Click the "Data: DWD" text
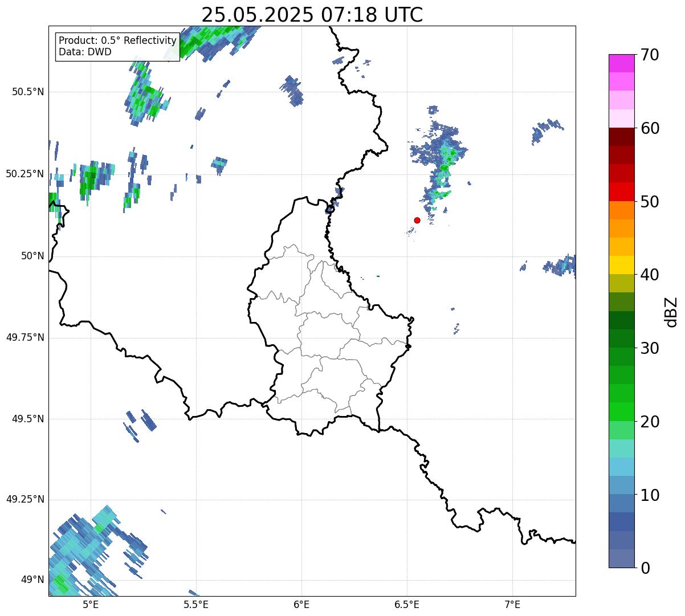This screenshot has width=685, height=616. pyautogui.click(x=85, y=52)
